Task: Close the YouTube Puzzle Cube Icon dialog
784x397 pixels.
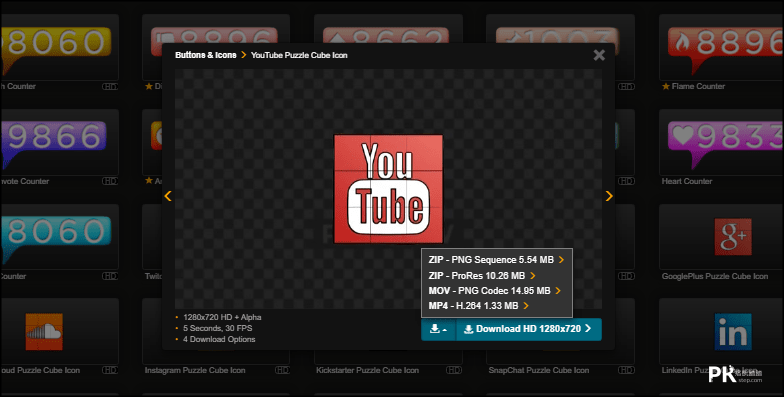Action: (599, 55)
